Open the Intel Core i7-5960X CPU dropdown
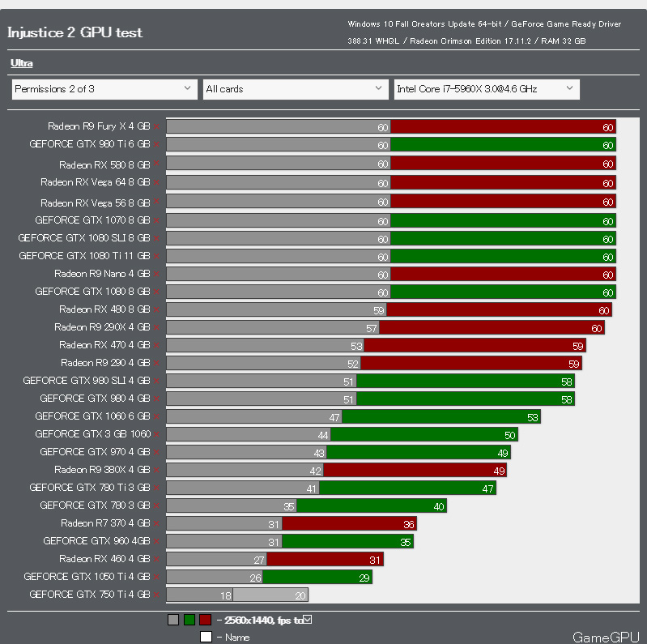Image resolution: width=647 pixels, height=644 pixels. [487, 89]
